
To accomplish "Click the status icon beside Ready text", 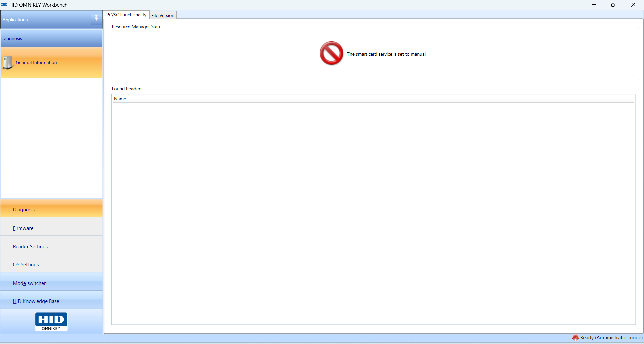I will (575, 338).
